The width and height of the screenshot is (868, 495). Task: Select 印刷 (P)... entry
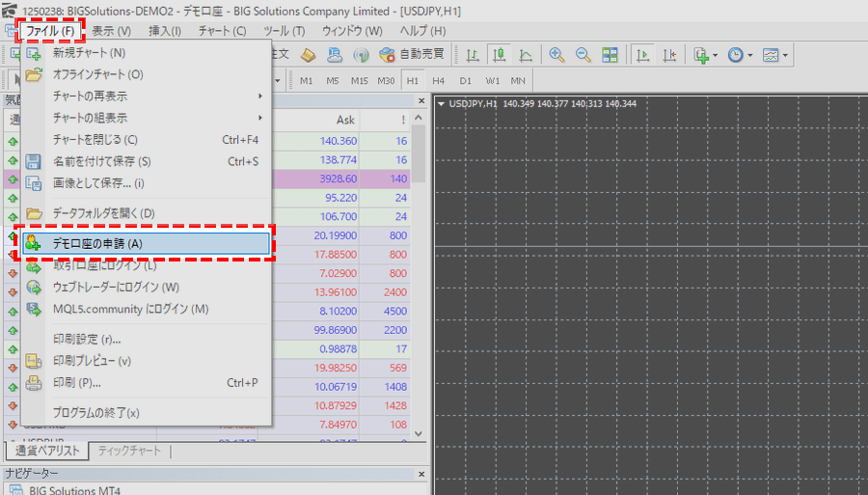coord(147,383)
